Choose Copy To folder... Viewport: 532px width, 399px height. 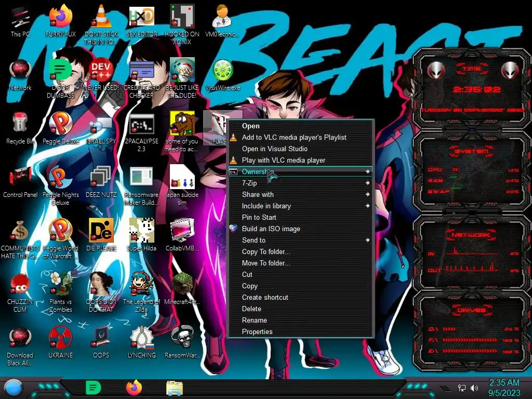[x=301, y=252]
